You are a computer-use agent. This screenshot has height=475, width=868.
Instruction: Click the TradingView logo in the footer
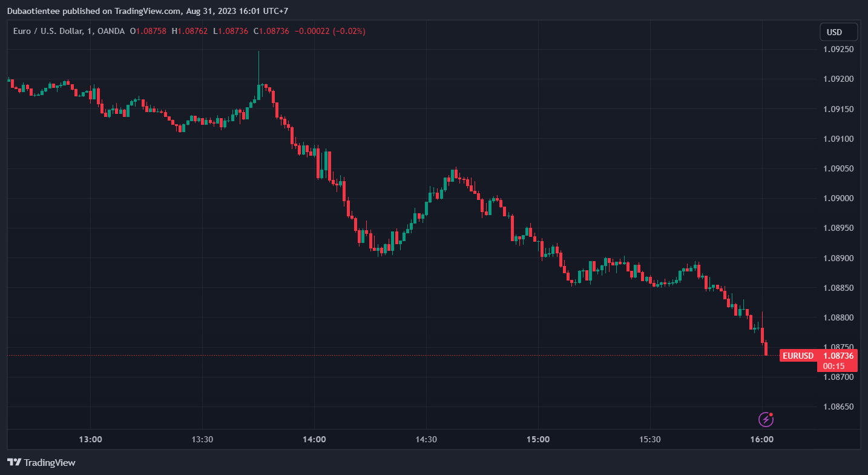(x=42, y=462)
